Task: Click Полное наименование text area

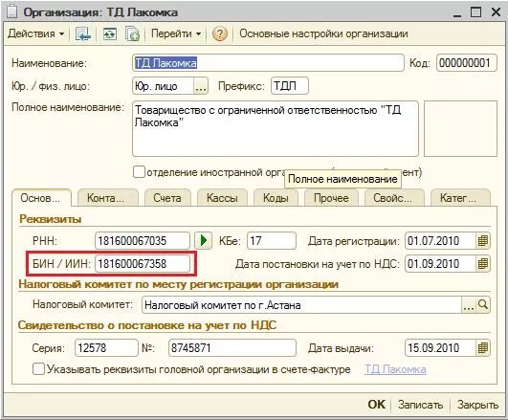Action: 276,129
